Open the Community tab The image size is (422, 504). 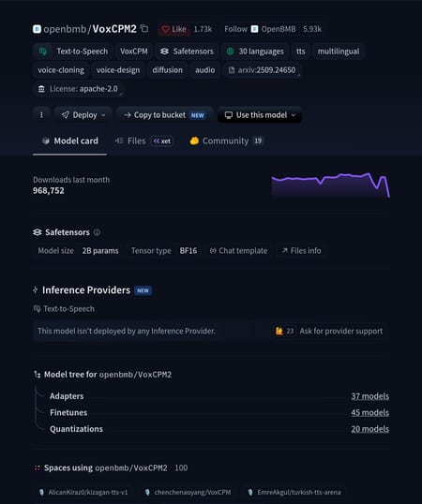[226, 141]
